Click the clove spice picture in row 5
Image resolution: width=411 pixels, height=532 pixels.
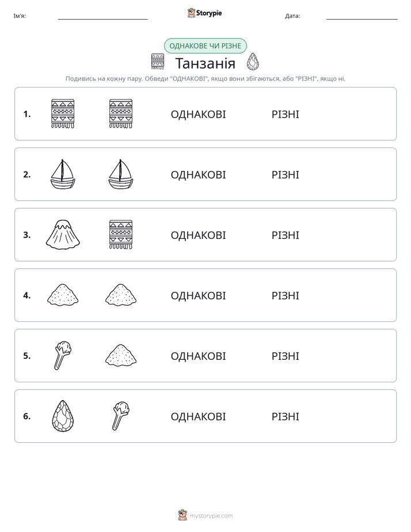click(x=63, y=355)
